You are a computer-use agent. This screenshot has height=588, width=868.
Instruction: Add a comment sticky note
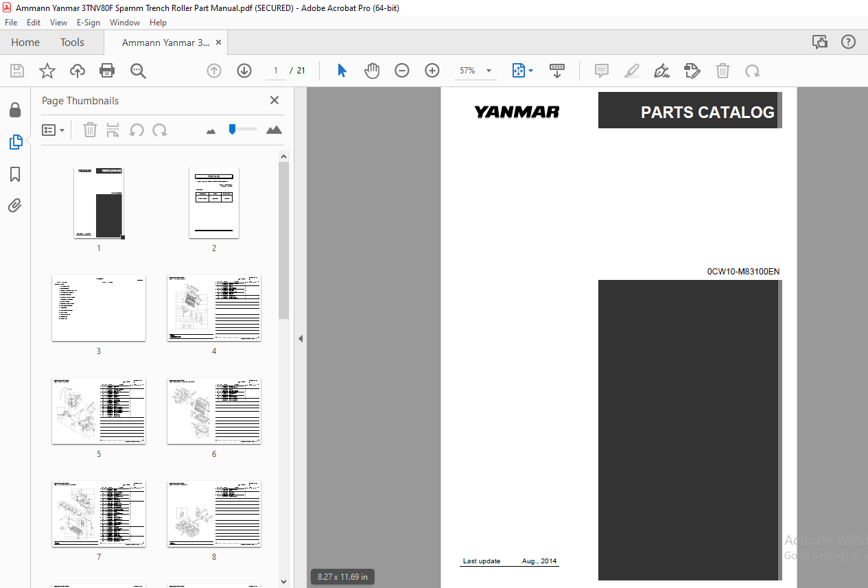(602, 71)
